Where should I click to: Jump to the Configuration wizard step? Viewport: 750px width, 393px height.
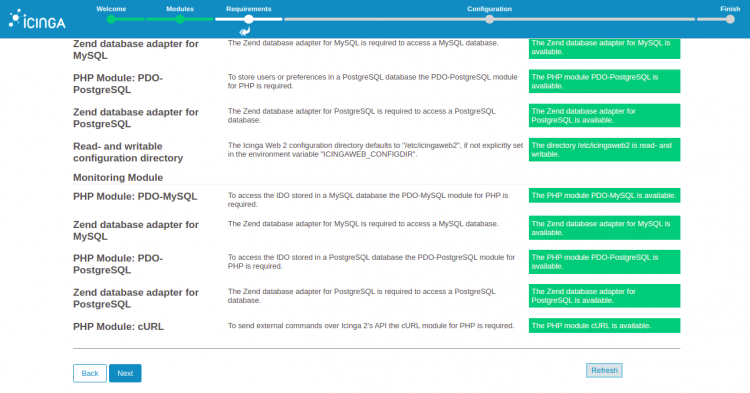point(489,9)
